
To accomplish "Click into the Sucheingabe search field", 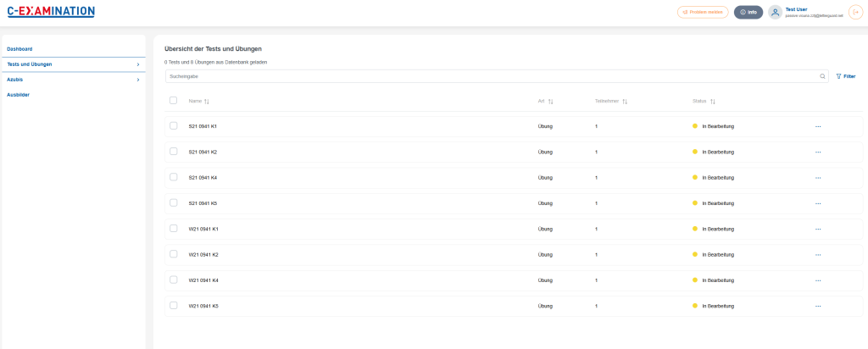I will 492,76.
